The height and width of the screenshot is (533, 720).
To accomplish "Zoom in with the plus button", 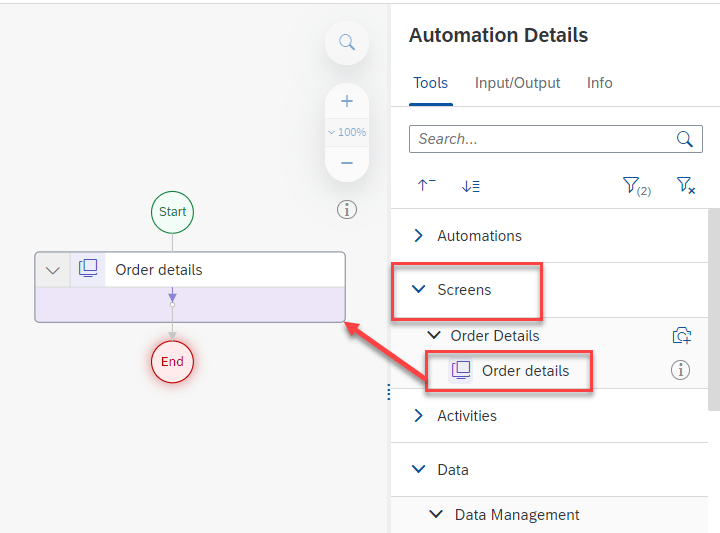I will pyautogui.click(x=347, y=101).
